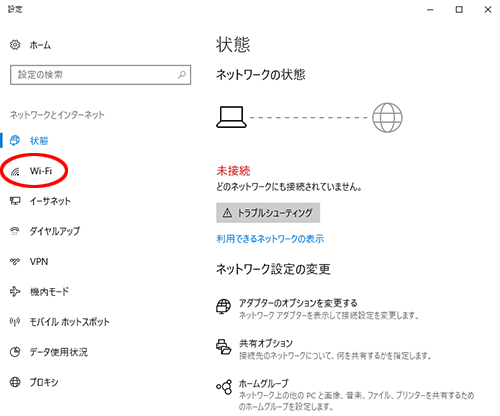500x416 pixels.
Task: Click the laptop icon in network diagram
Action: (x=231, y=117)
